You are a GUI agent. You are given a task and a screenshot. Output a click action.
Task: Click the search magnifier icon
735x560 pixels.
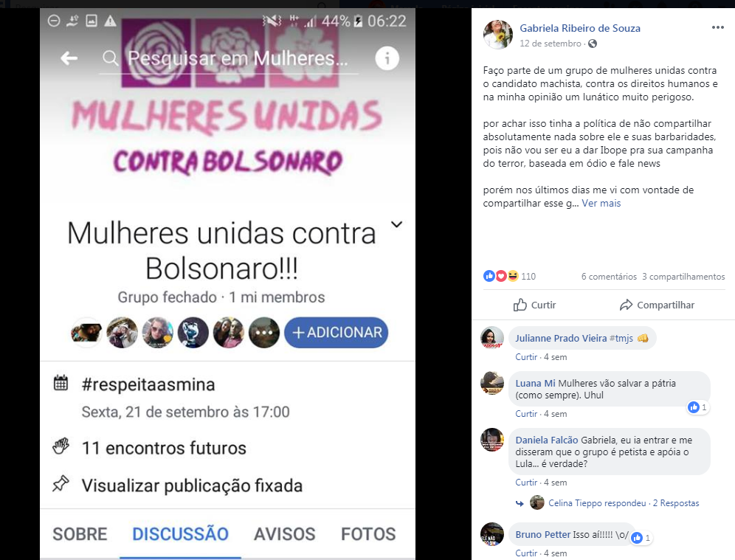point(111,58)
